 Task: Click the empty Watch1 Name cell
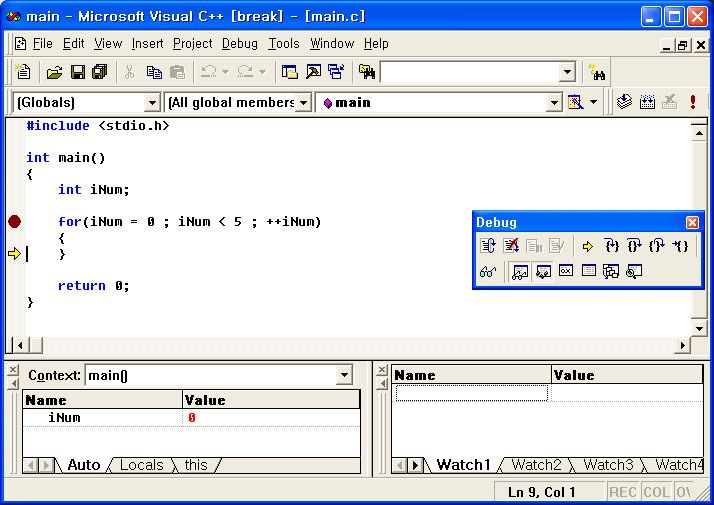tap(472, 393)
